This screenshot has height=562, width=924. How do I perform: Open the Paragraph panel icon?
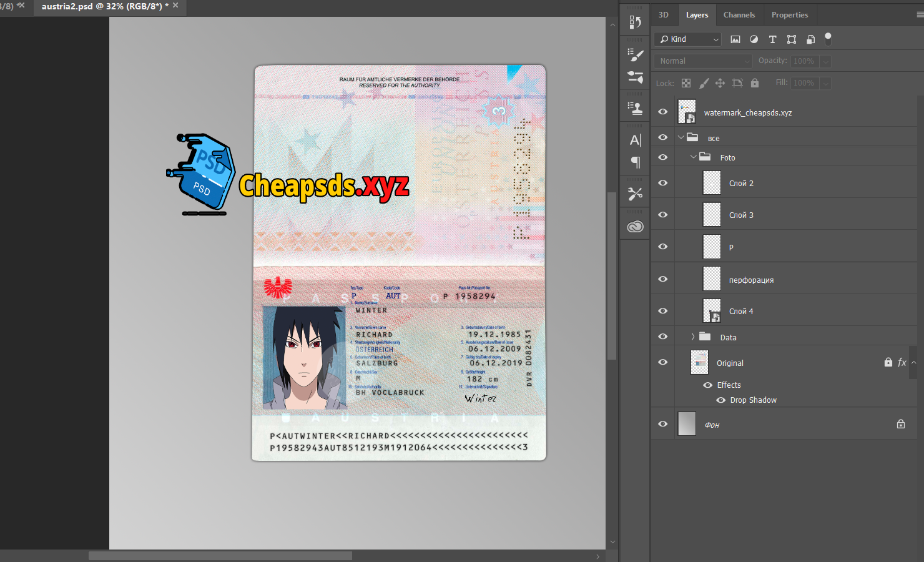636,162
